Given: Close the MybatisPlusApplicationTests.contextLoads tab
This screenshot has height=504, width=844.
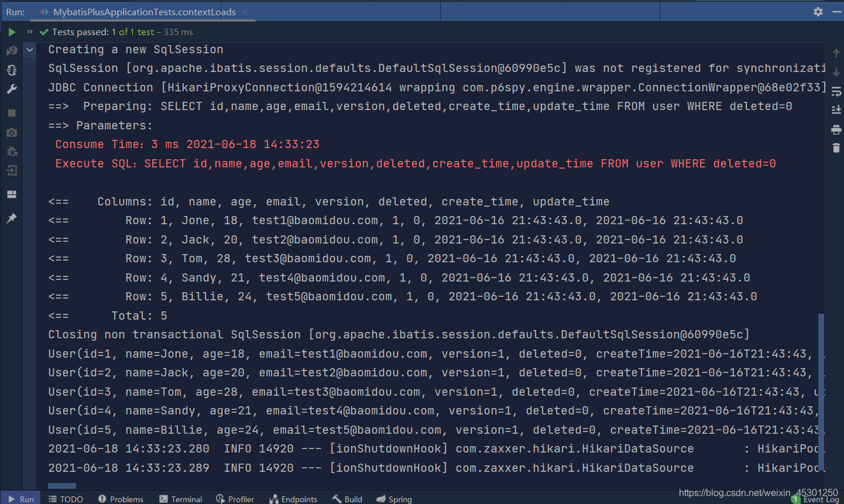Looking at the screenshot, I should pyautogui.click(x=245, y=12).
